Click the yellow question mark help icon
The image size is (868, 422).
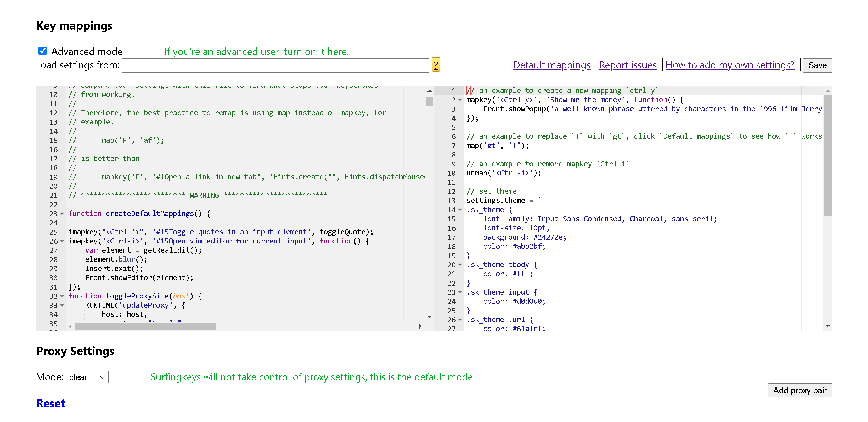436,65
